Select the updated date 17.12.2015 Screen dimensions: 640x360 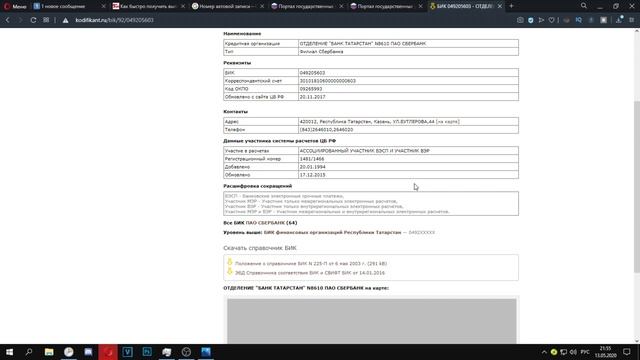[x=313, y=175]
